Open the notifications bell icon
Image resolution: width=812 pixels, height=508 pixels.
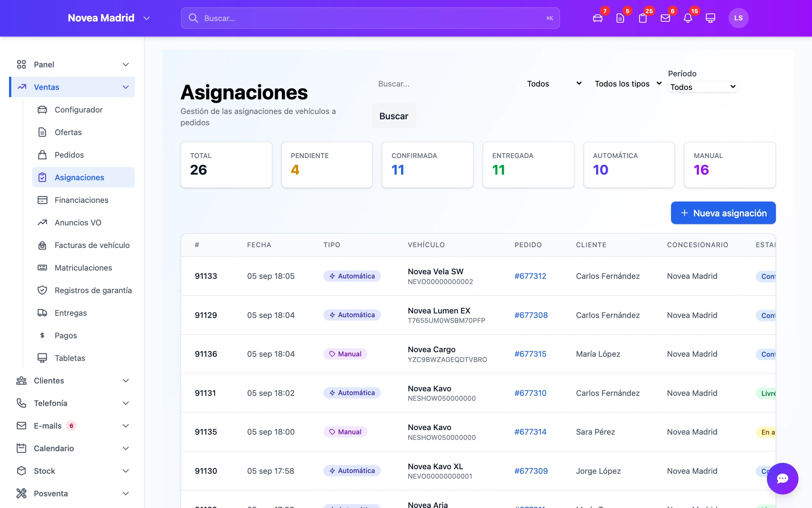click(x=688, y=18)
